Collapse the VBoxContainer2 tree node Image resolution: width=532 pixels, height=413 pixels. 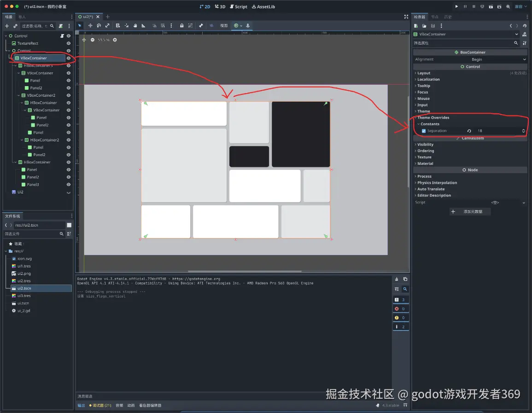18,95
